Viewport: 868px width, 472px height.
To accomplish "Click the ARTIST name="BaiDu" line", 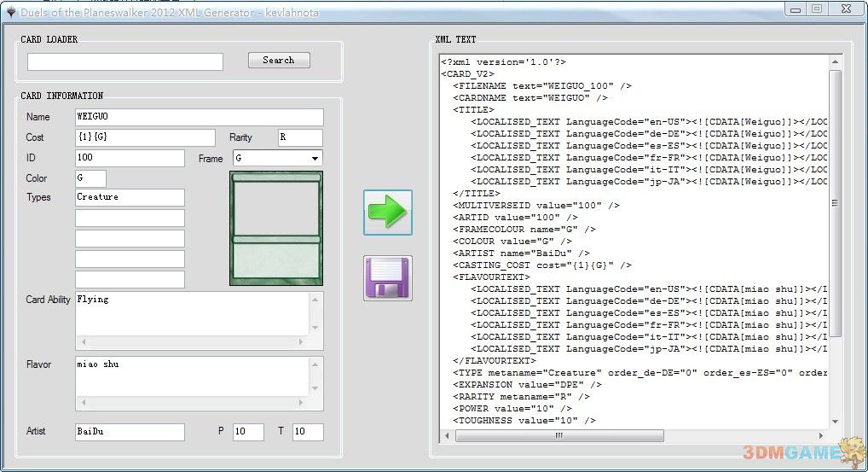I will tap(522, 253).
